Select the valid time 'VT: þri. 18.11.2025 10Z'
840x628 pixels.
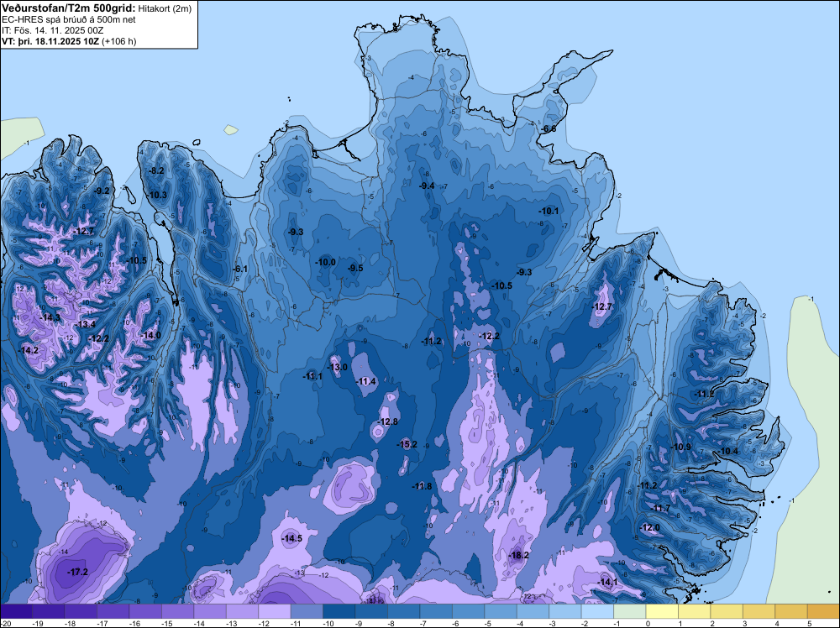(50, 41)
